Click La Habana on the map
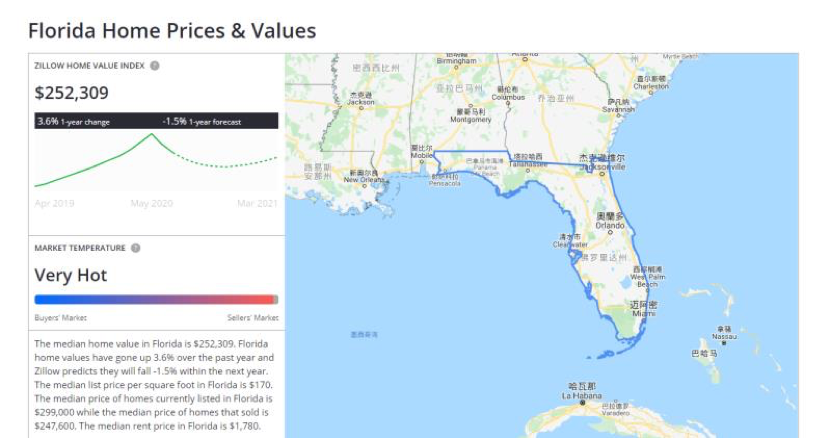This screenshot has height=438, width=830. [x=581, y=392]
